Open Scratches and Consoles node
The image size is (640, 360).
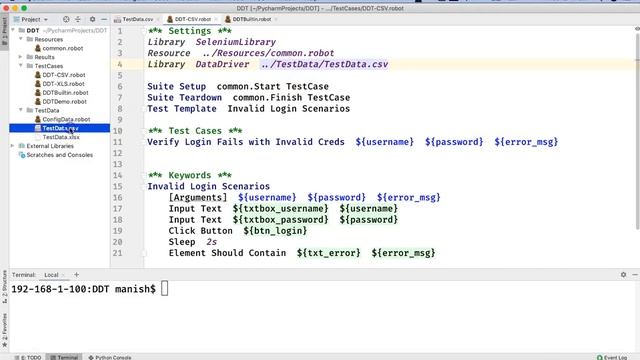tap(60, 155)
